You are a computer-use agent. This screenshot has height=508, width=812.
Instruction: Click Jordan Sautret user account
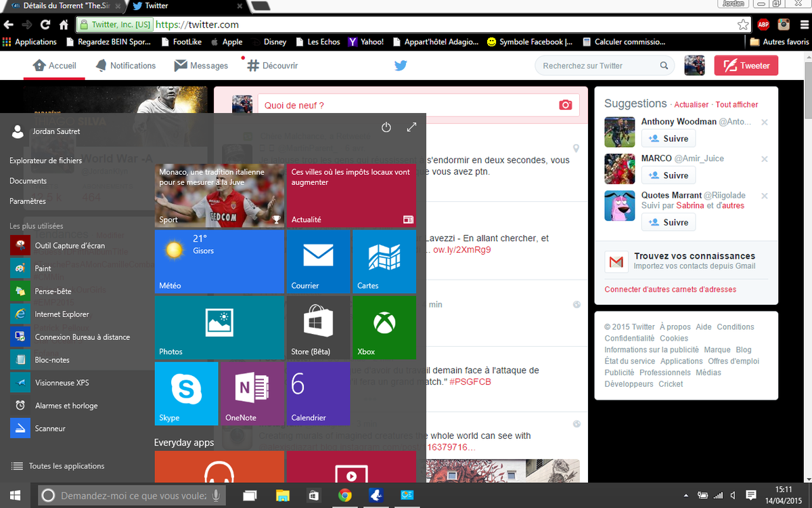[x=45, y=131]
